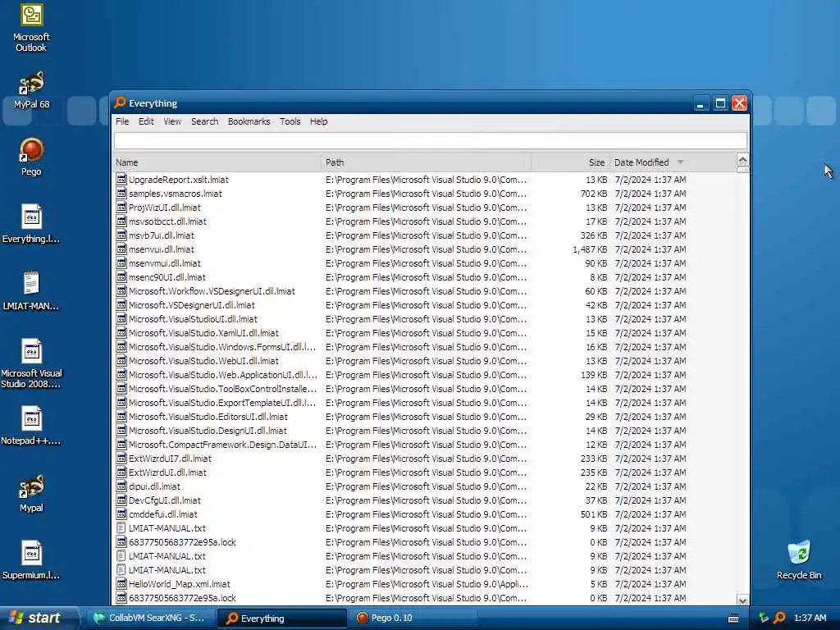Screen dimensions: 840x630
Task: Open the Recycle Bin
Action: click(799, 560)
